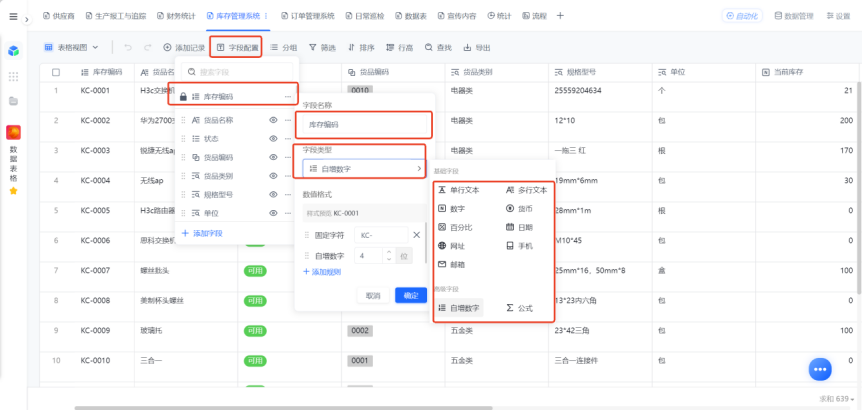Remove the 固定字符 rule with X

[x=417, y=235]
